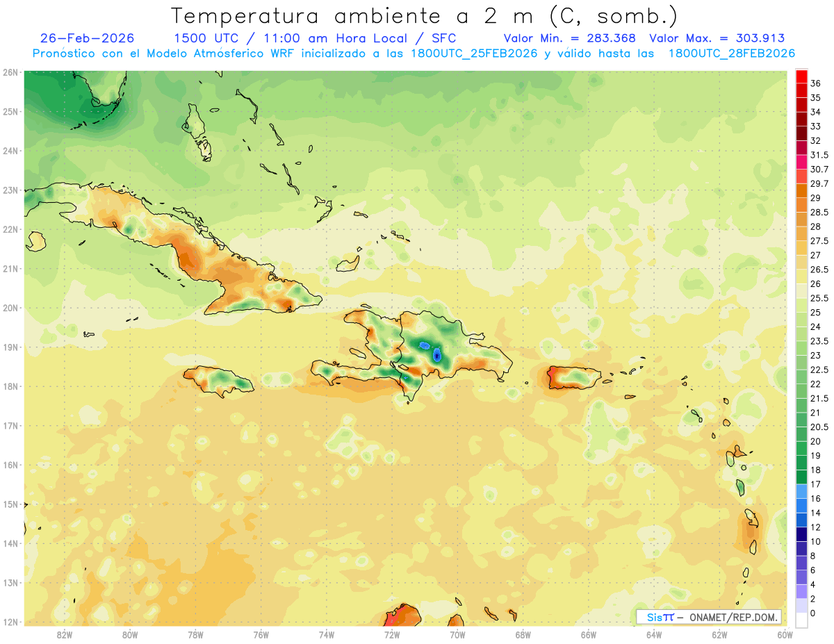Image resolution: width=834 pixels, height=644 pixels.
Task: Click the legend value '33'
Action: pos(816,126)
